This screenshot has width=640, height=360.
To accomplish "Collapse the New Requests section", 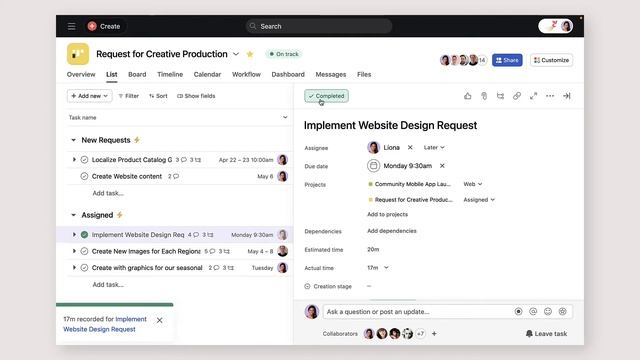I will click(73, 140).
